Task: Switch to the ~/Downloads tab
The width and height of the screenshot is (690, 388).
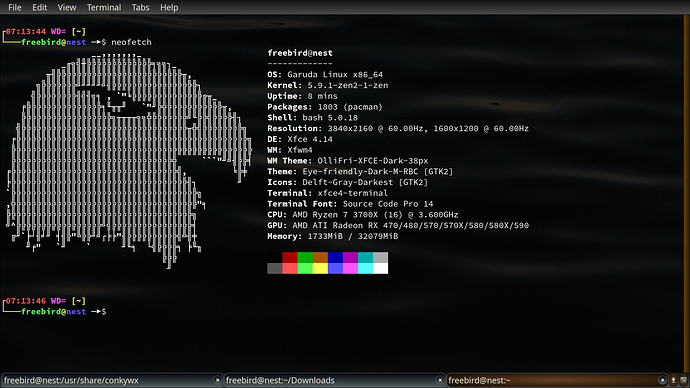Action: click(334, 380)
